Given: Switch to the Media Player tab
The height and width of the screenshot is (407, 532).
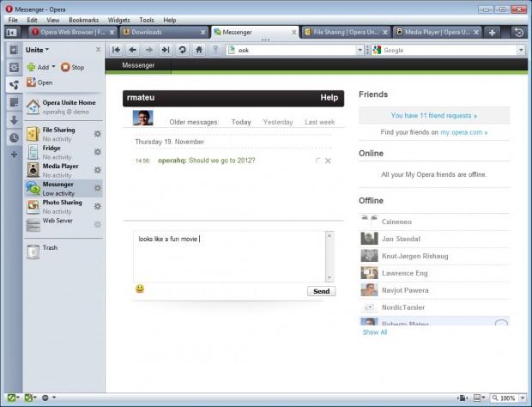Looking at the screenshot, I should pyautogui.click(x=437, y=33).
